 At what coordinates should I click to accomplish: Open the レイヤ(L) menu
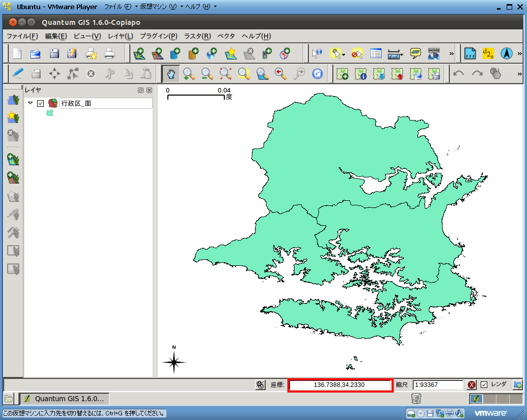tap(121, 36)
